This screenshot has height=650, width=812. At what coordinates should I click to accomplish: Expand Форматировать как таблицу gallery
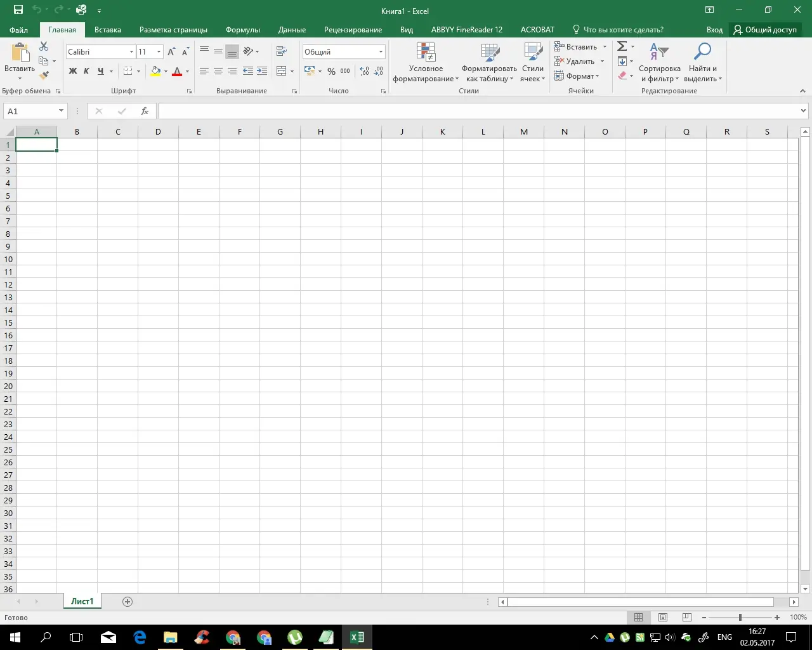coord(490,63)
